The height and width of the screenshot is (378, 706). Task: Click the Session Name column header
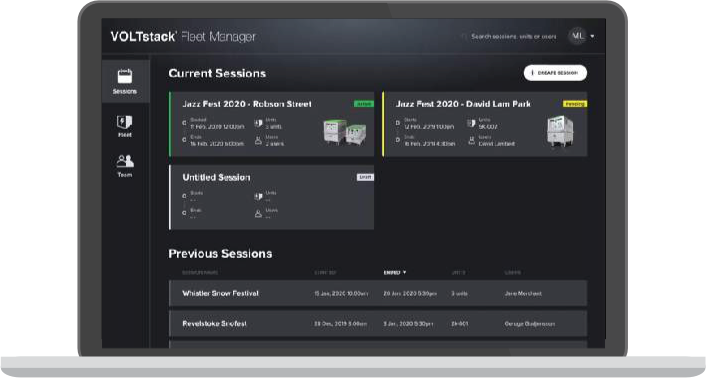(x=200, y=273)
